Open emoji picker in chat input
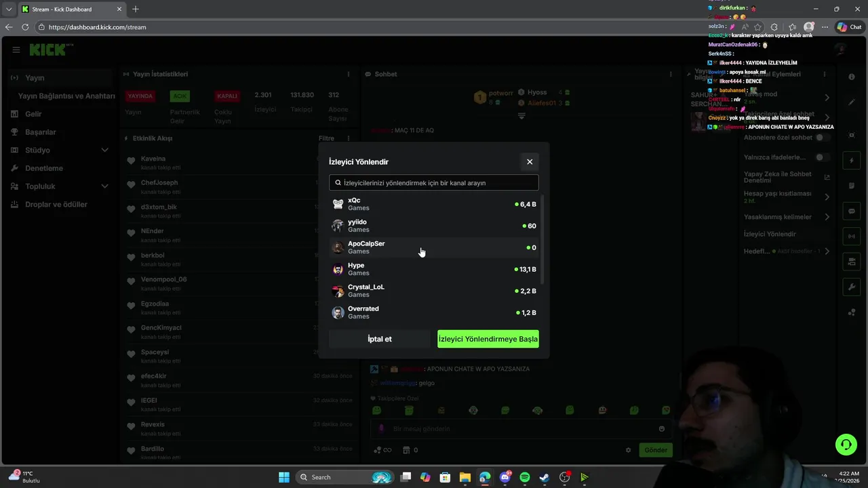This screenshot has height=488, width=868. pos(662,428)
